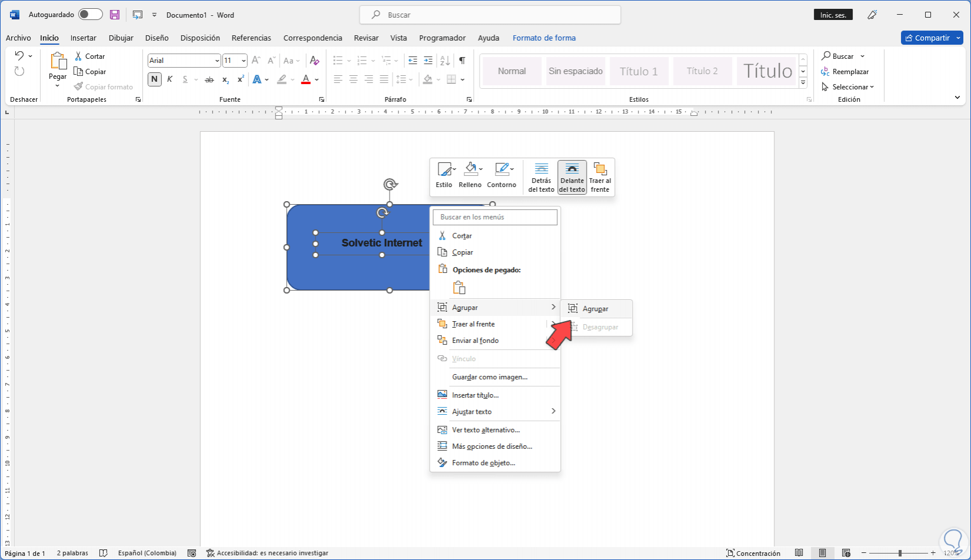971x560 pixels.
Task: Toggle the Autoguardado switch
Action: click(x=91, y=15)
